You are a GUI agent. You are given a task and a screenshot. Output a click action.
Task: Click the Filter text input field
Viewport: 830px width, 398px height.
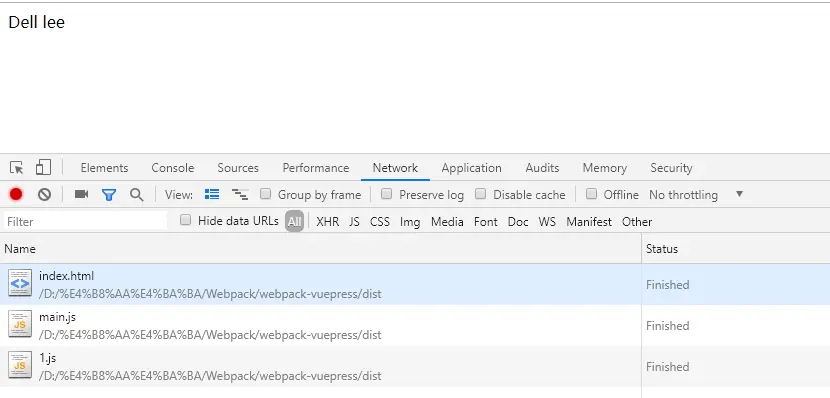(x=85, y=221)
